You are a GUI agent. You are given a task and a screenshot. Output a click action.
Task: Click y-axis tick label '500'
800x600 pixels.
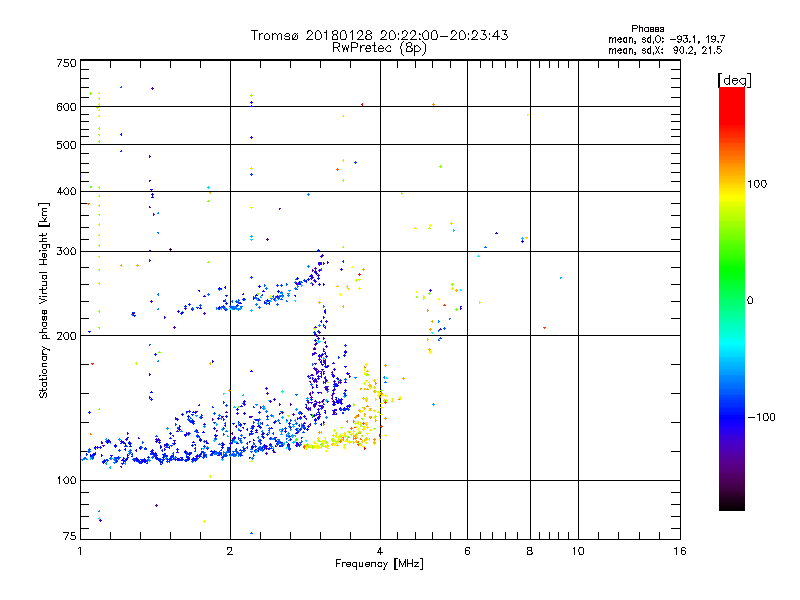66,145
